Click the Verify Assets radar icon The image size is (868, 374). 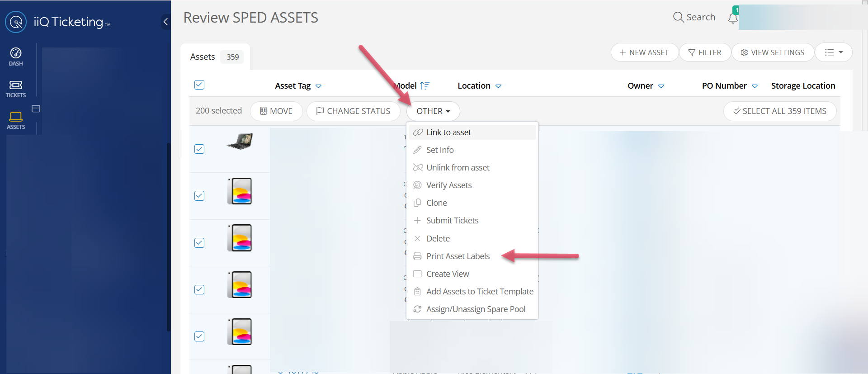tap(418, 185)
